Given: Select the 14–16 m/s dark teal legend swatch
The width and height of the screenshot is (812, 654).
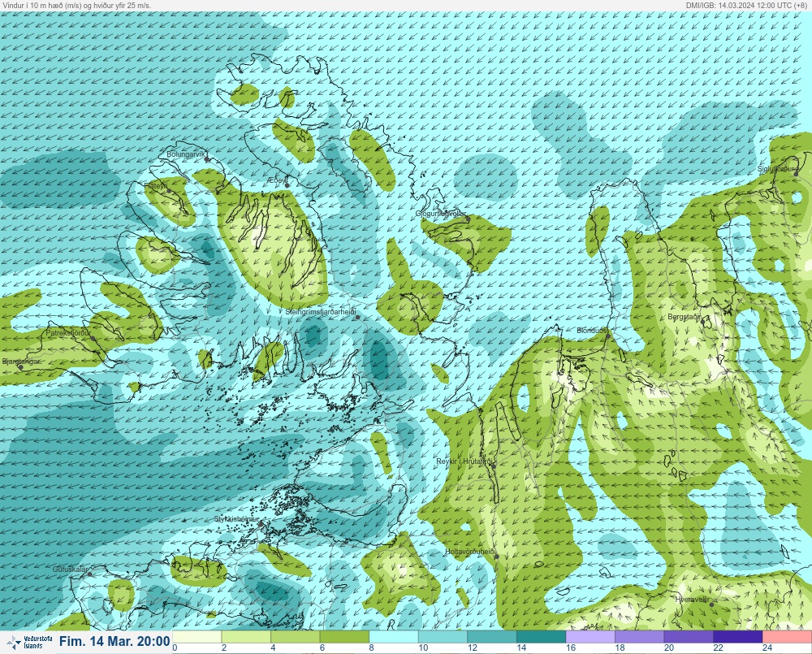Looking at the screenshot, I should 541,637.
